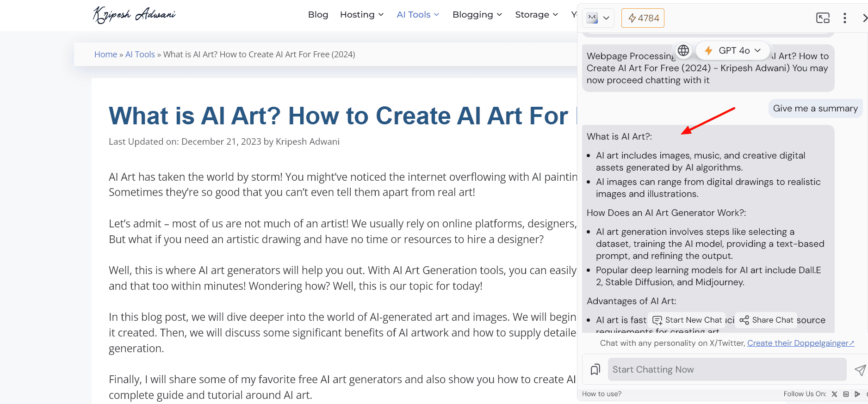The height and width of the screenshot is (404, 868).
Task: Open saved prompts bookmark icon
Action: (x=595, y=369)
